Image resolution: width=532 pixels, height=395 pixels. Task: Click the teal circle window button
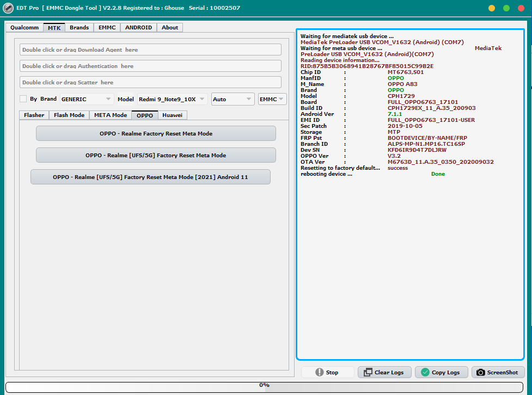pyautogui.click(x=521, y=8)
